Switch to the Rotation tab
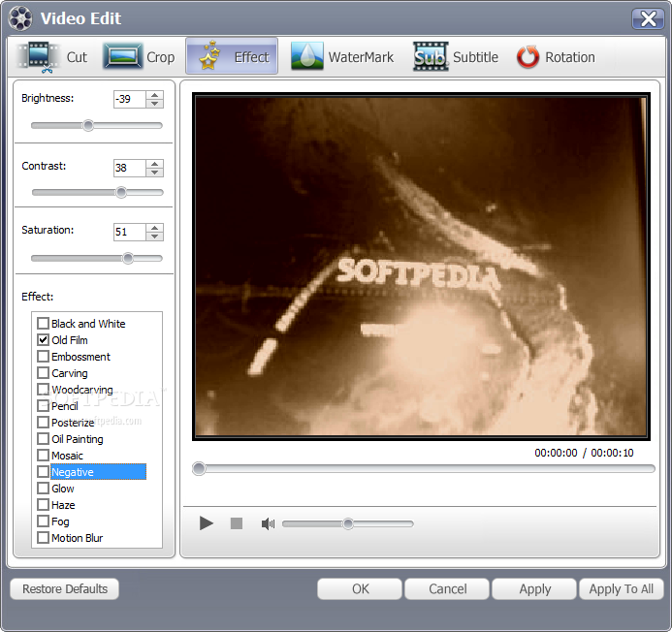 [x=556, y=56]
